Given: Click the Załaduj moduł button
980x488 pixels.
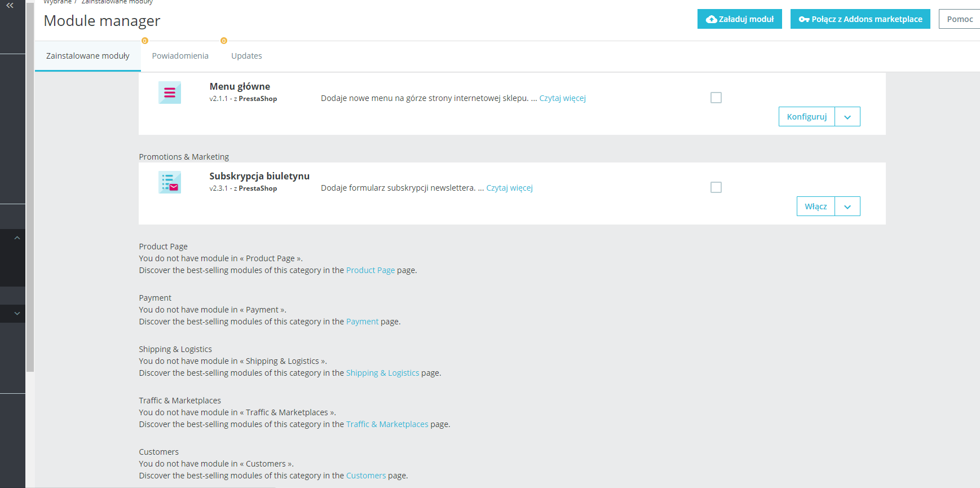Looking at the screenshot, I should point(740,19).
